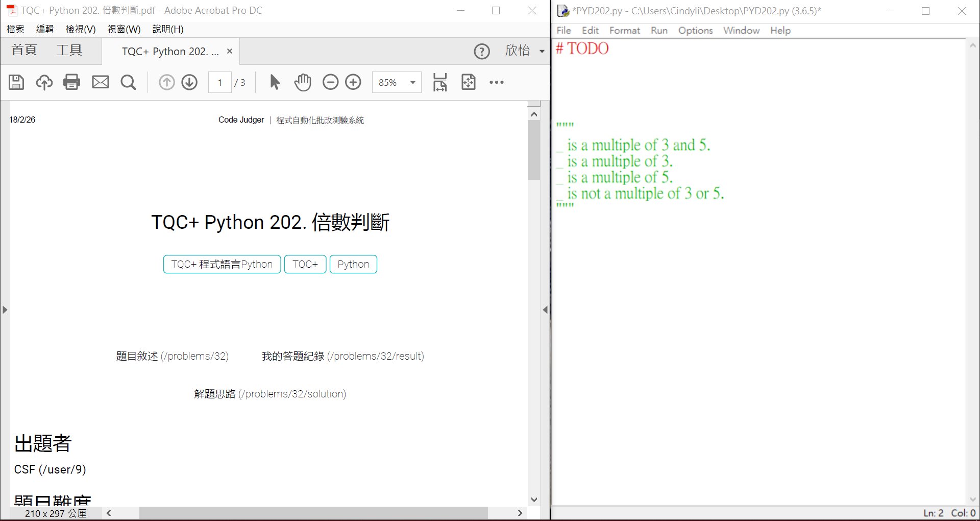The width and height of the screenshot is (980, 521).
Task: Select the arrow selection tool
Action: (x=275, y=82)
